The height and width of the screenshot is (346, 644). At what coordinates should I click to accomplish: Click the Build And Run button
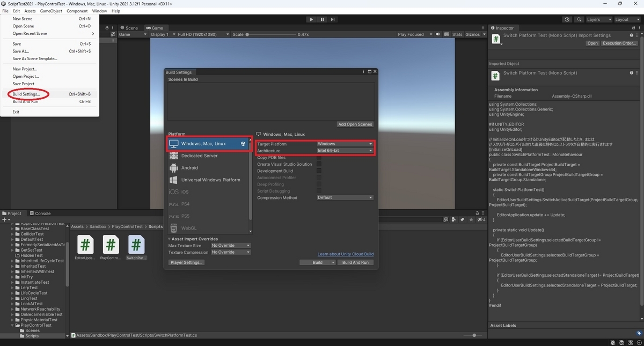coord(355,262)
